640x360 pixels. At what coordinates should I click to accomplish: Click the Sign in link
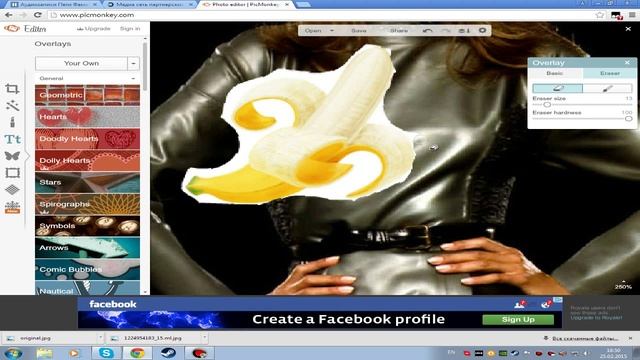(130, 29)
